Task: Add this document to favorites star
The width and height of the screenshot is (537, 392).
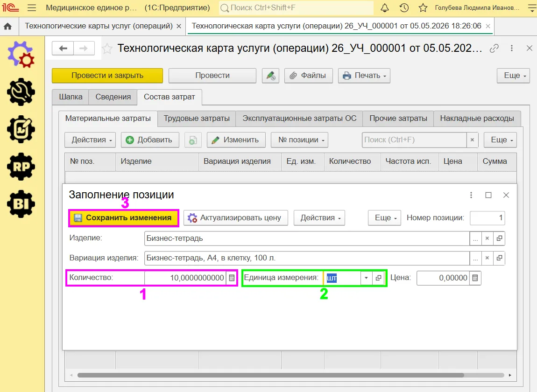Action: (107, 49)
